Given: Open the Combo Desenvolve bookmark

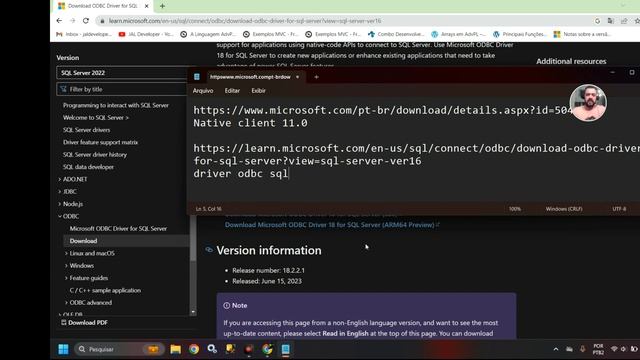Looking at the screenshot, I should click(x=396, y=34).
